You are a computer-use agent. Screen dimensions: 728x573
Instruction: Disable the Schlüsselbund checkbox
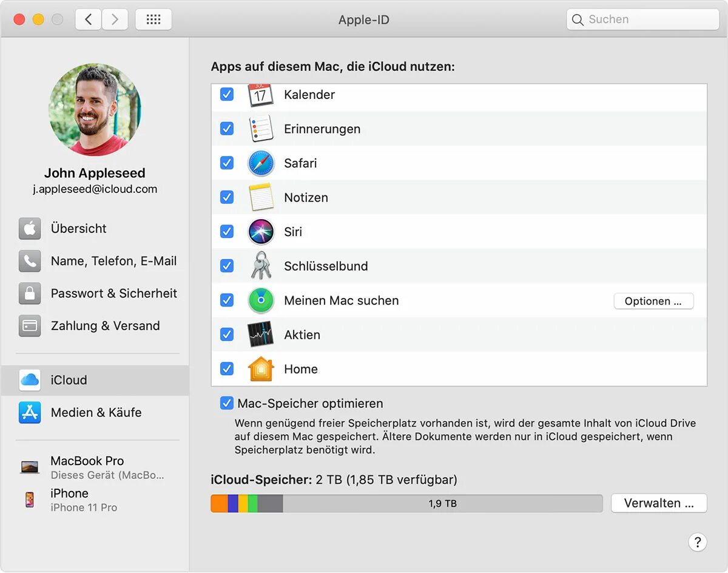227,266
